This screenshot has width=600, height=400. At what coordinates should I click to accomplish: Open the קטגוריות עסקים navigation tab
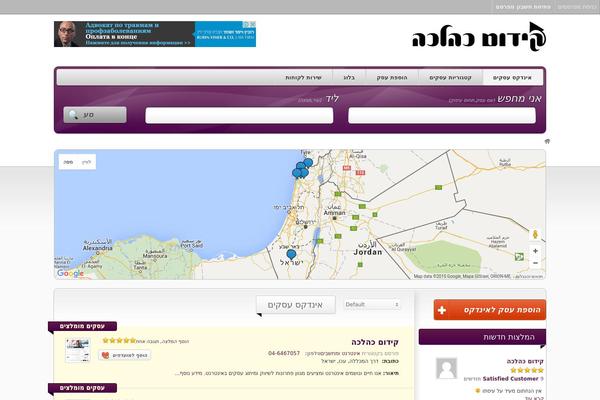point(450,78)
